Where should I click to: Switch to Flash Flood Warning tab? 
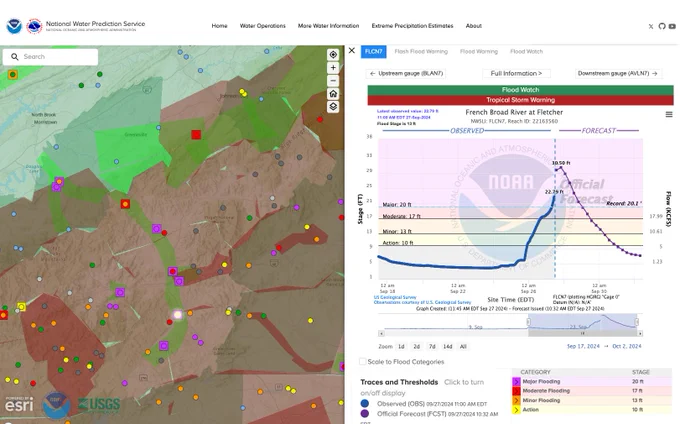pyautogui.click(x=421, y=52)
